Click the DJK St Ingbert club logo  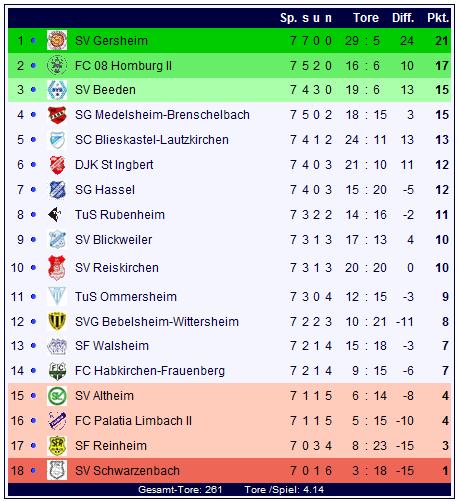click(x=57, y=165)
